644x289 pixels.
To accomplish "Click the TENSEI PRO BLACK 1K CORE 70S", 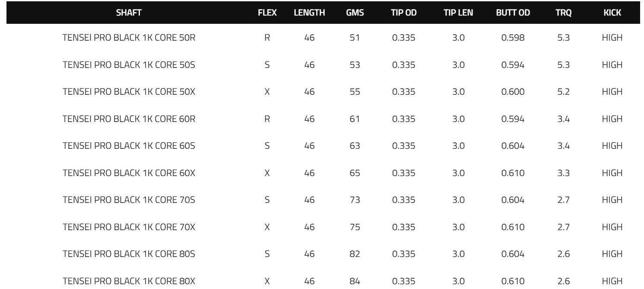I will pos(129,200).
